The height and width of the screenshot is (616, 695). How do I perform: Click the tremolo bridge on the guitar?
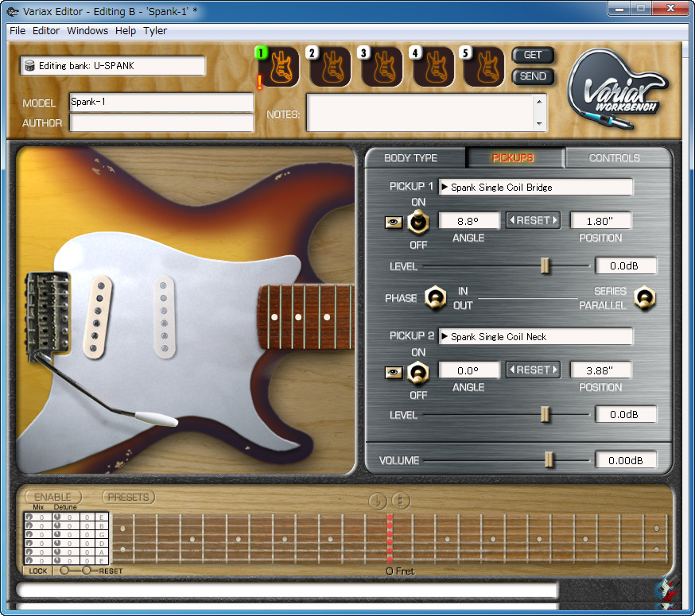coord(48,314)
